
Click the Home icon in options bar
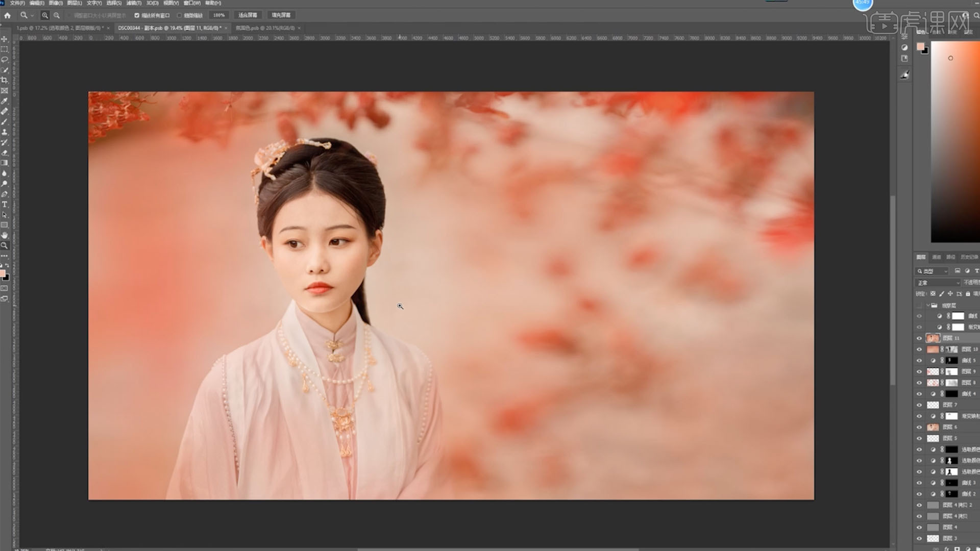7,15
